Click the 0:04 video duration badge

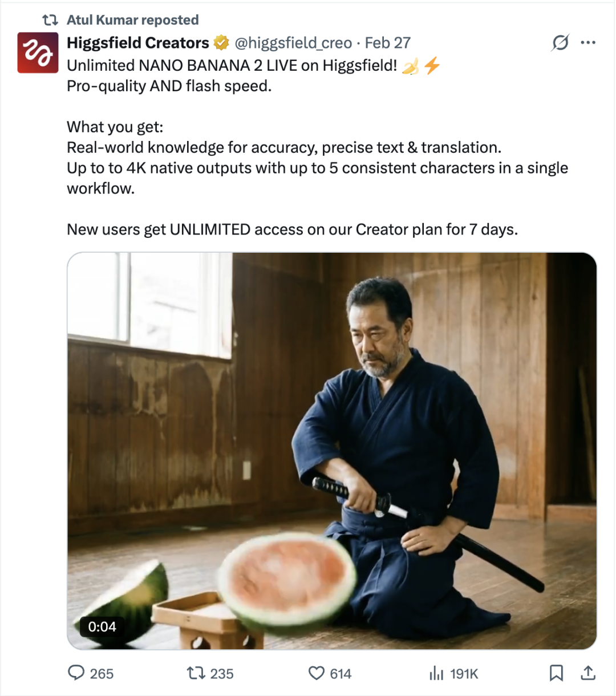click(x=102, y=626)
